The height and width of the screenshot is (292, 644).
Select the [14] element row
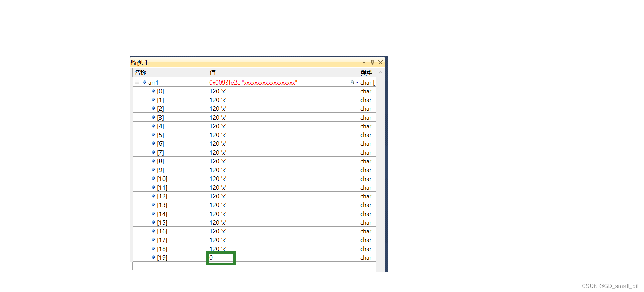pyautogui.click(x=254, y=214)
